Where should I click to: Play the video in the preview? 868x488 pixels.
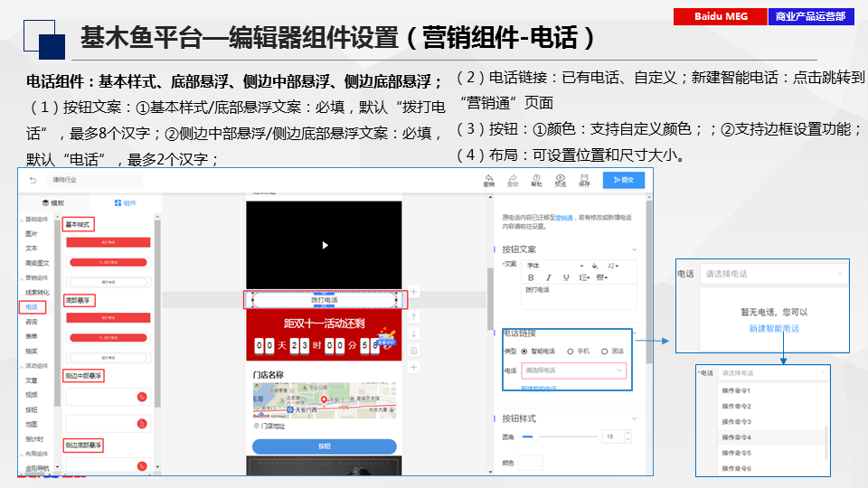325,245
